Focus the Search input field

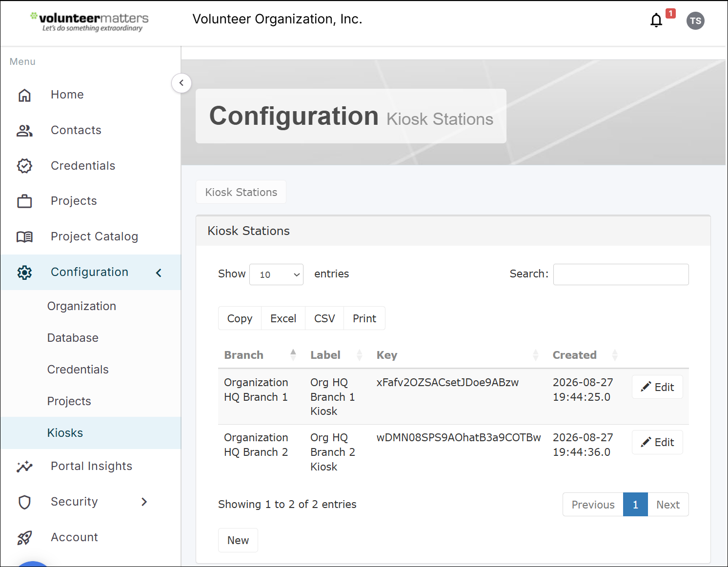point(621,274)
